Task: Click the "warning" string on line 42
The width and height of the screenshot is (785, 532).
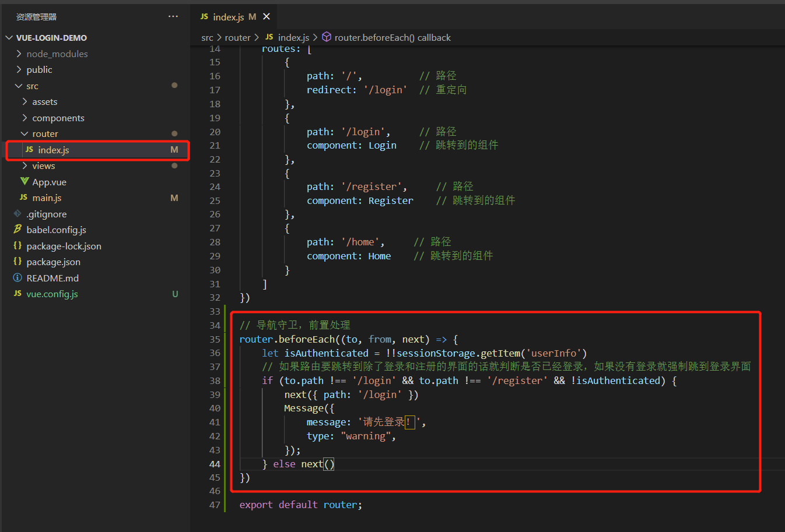Action: pos(366,436)
